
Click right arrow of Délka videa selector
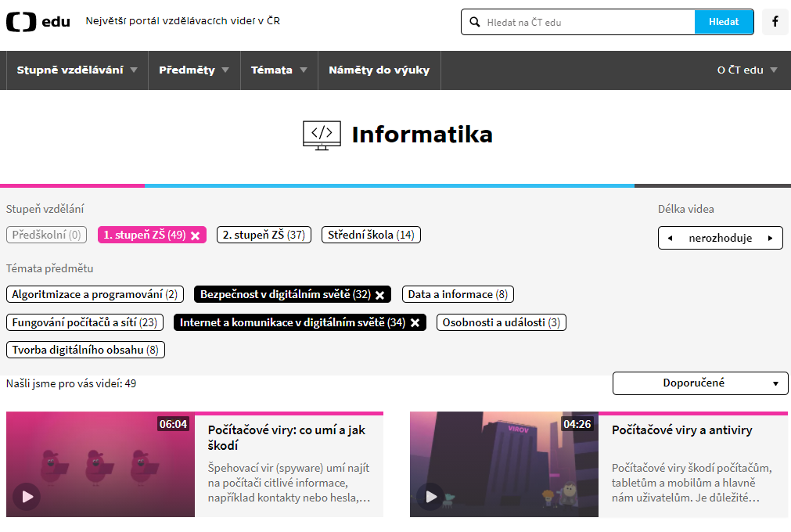tap(771, 238)
